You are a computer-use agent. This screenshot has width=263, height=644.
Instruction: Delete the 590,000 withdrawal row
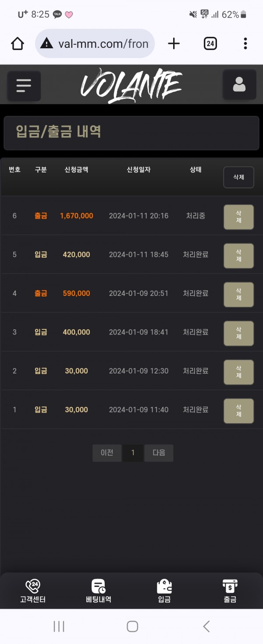tap(238, 294)
